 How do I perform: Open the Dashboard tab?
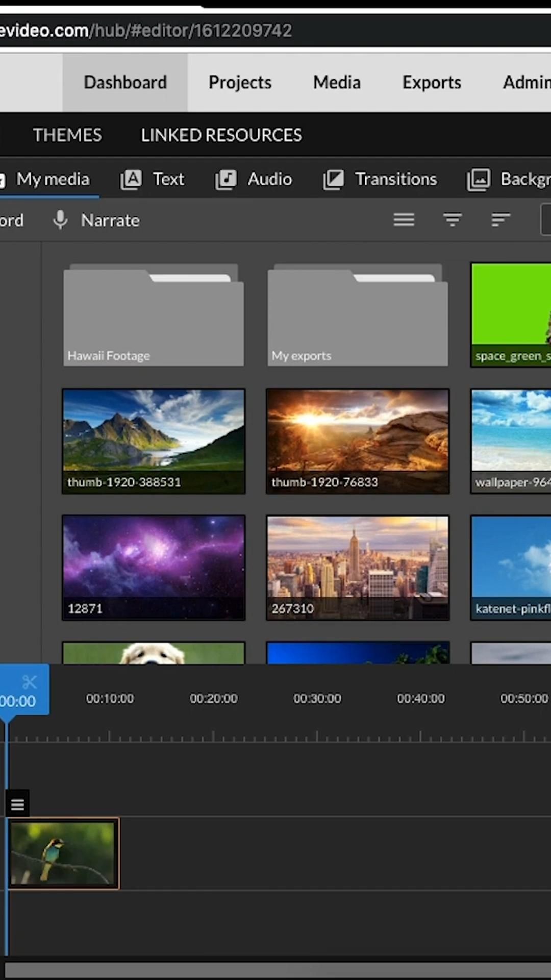click(x=125, y=82)
